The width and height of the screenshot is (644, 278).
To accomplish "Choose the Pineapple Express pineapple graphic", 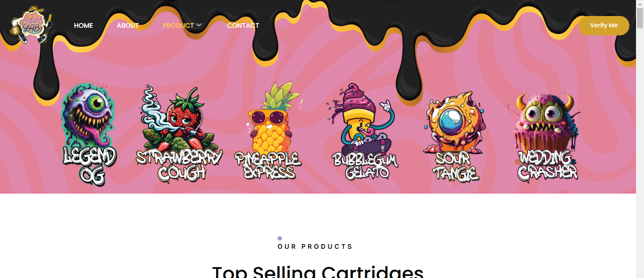I will [x=270, y=118].
